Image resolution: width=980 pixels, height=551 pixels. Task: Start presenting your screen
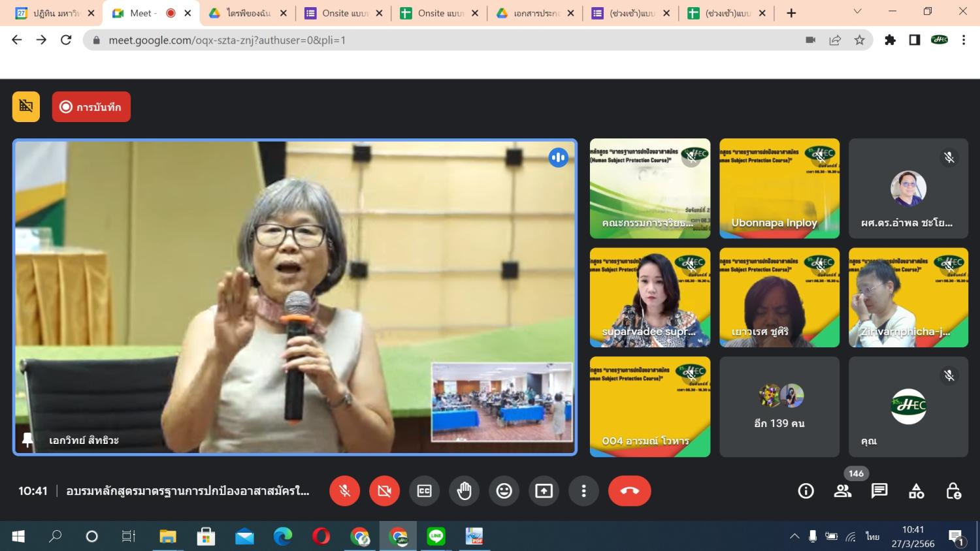pos(544,491)
